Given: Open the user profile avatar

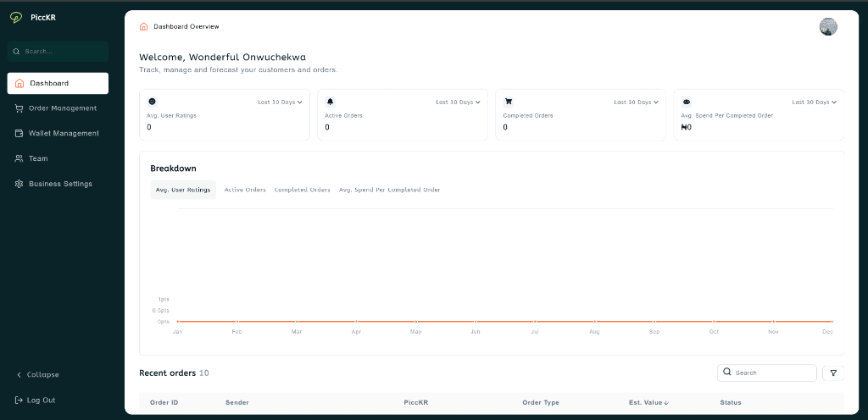Looking at the screenshot, I should (828, 26).
